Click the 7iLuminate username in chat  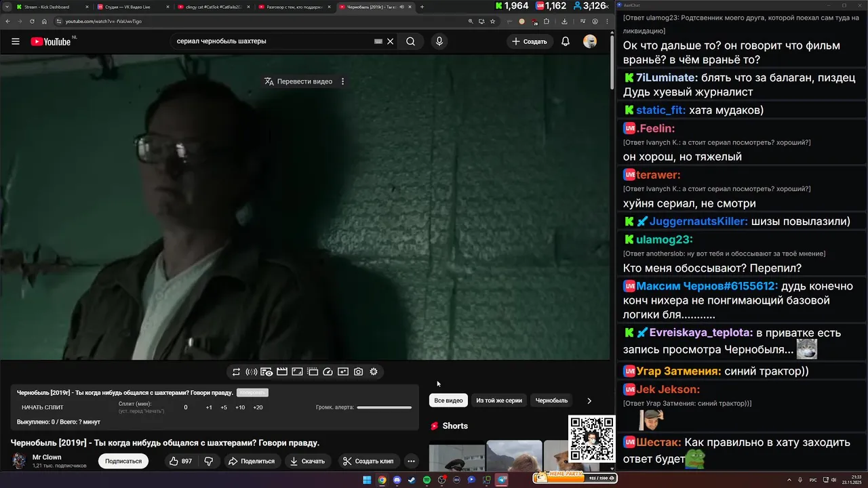(667, 78)
